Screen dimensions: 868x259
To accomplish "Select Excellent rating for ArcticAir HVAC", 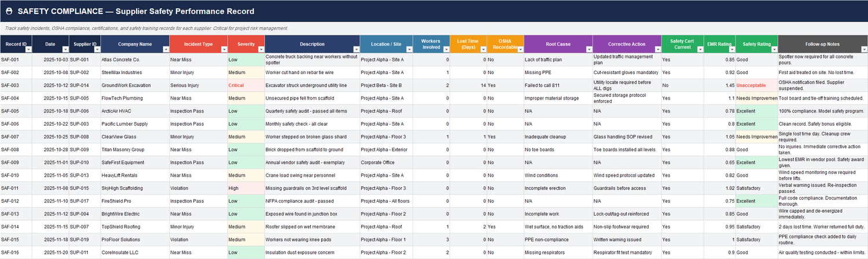I will 757,111.
